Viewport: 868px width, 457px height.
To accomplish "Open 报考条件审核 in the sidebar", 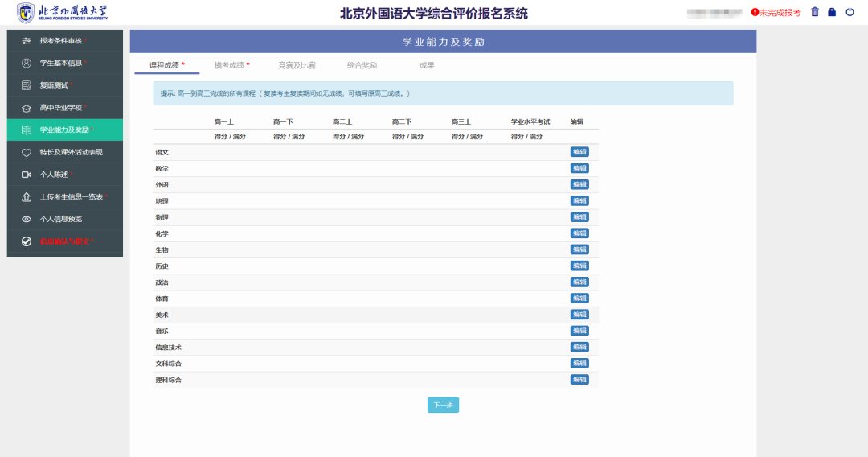I will (61, 40).
